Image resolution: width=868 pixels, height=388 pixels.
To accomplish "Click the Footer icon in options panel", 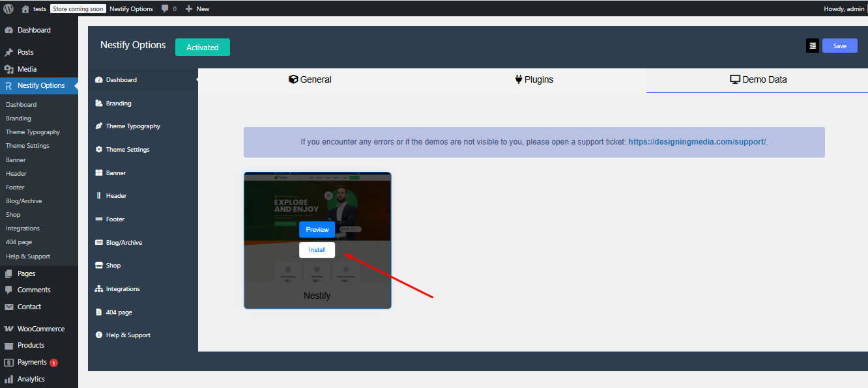I will pyautogui.click(x=99, y=219).
